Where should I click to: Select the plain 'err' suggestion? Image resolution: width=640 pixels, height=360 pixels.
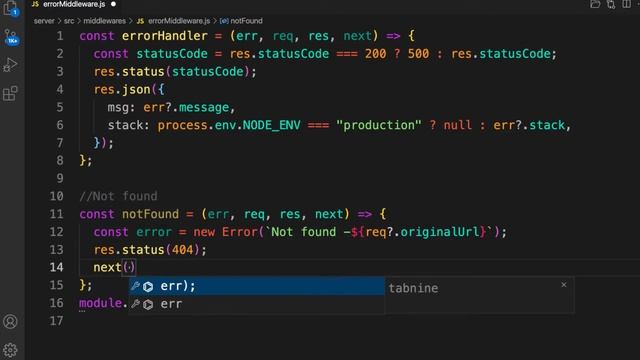coord(257,304)
